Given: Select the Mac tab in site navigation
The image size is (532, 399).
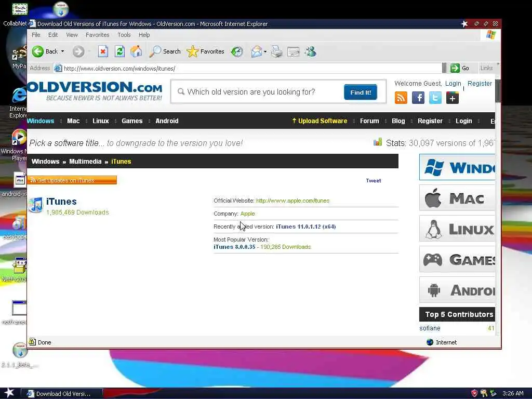Looking at the screenshot, I should 73,121.
